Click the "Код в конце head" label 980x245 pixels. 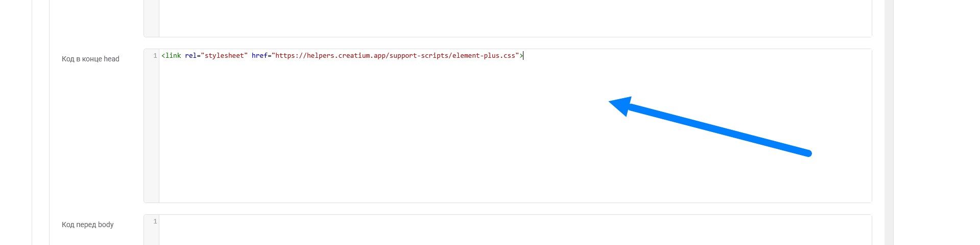click(x=90, y=59)
